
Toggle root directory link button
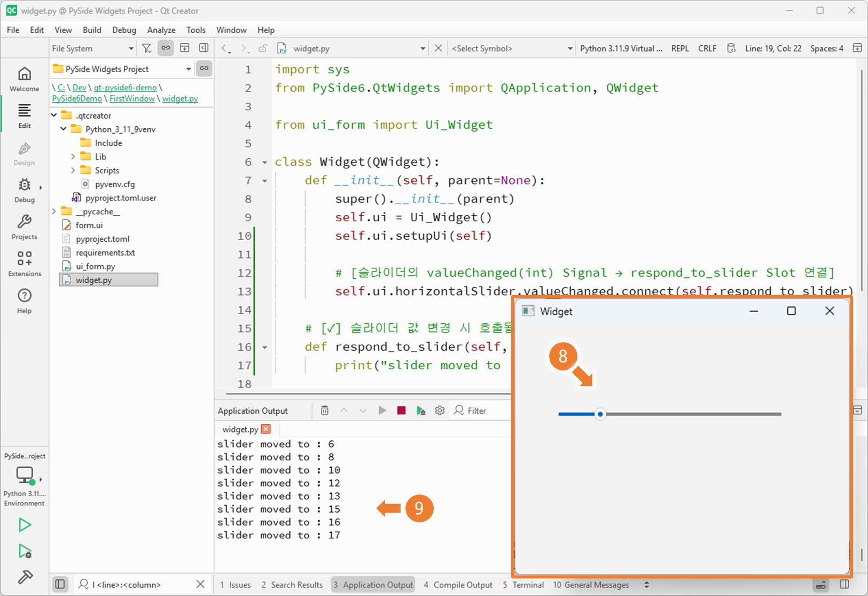(204, 68)
